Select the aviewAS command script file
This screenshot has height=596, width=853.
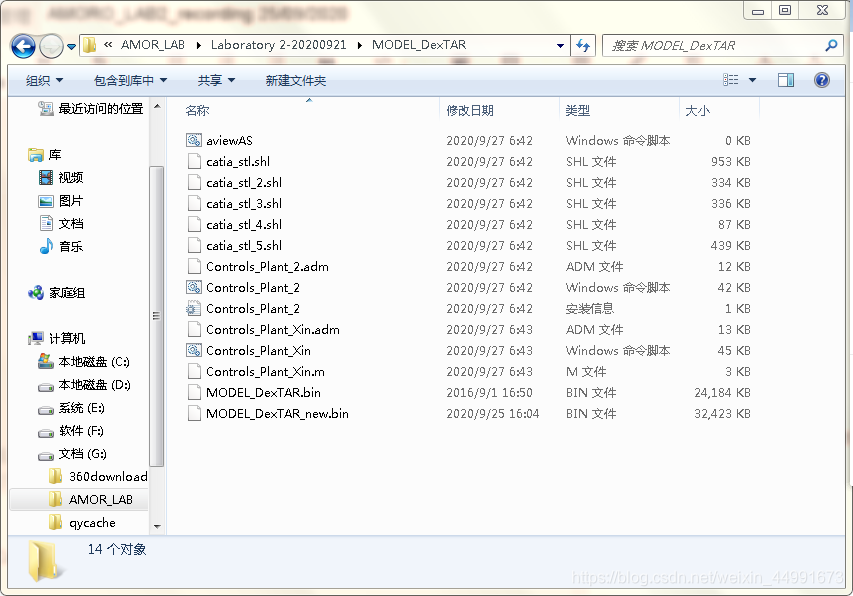click(x=229, y=141)
